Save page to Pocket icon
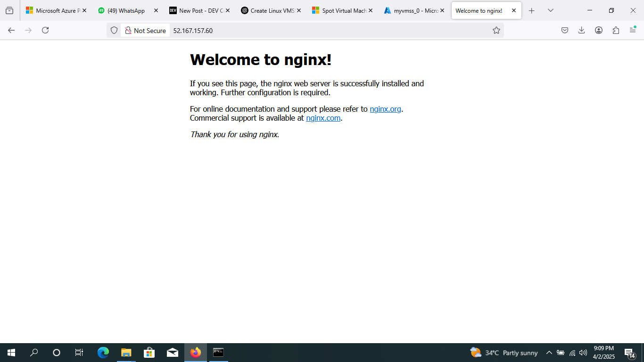This screenshot has width=644, height=362. pyautogui.click(x=565, y=30)
